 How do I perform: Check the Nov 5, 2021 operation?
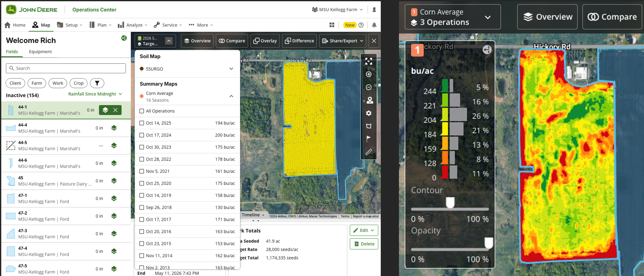142,171
